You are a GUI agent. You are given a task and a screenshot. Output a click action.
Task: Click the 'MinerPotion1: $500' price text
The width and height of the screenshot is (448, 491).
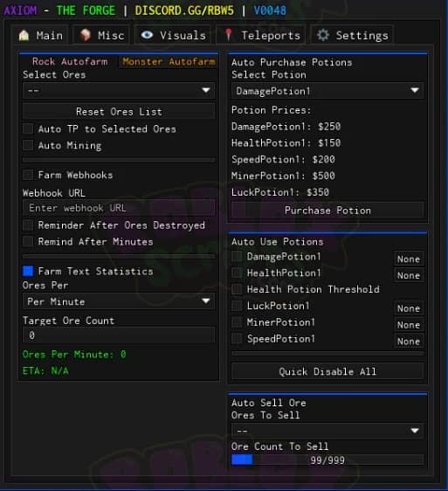point(283,176)
